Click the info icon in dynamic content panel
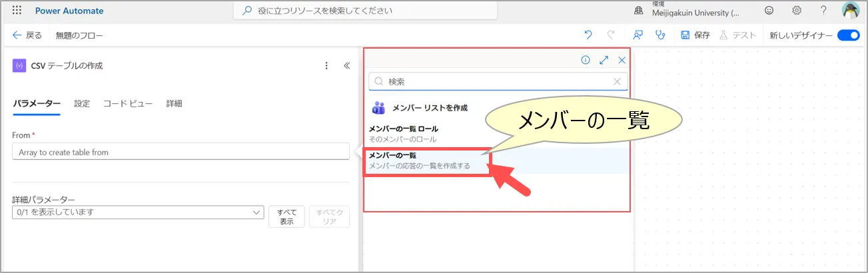 [586, 60]
